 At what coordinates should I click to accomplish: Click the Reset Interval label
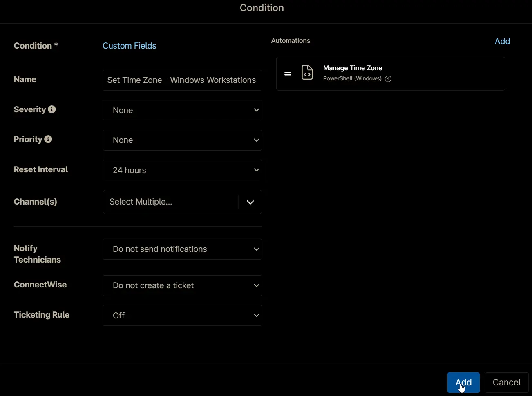click(41, 169)
